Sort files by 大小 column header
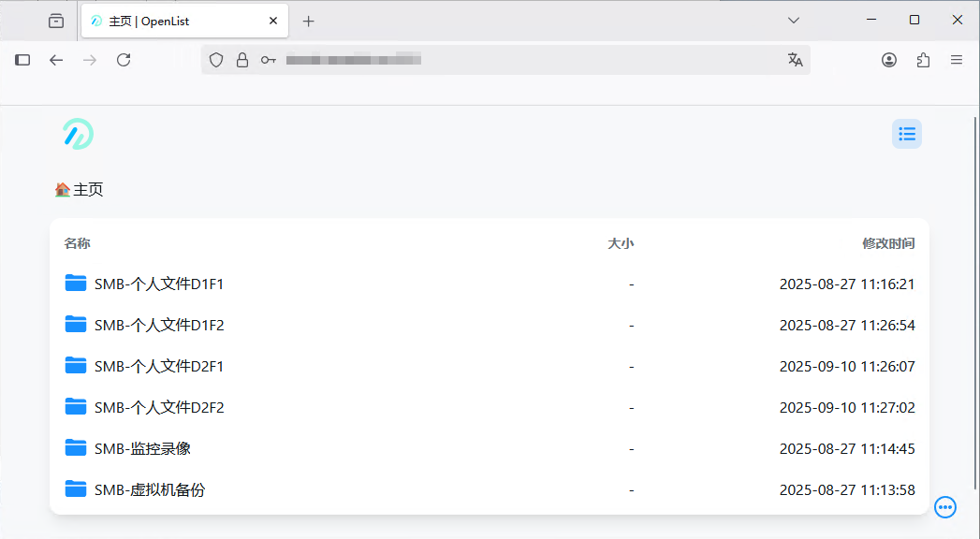The height and width of the screenshot is (539, 980). point(620,243)
